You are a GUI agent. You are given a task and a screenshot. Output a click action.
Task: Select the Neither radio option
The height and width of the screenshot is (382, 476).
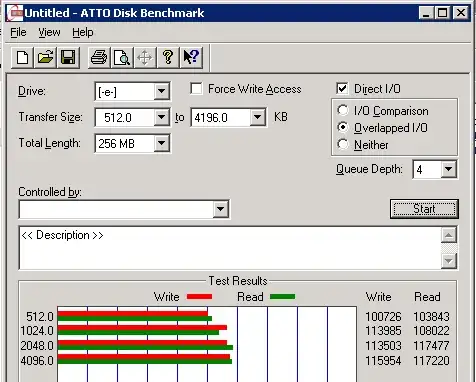[x=343, y=144]
